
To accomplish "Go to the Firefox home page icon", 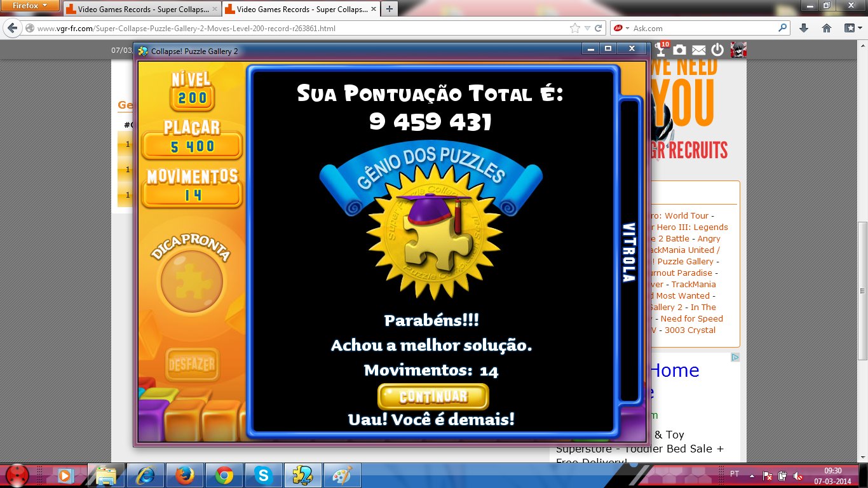I will point(827,28).
